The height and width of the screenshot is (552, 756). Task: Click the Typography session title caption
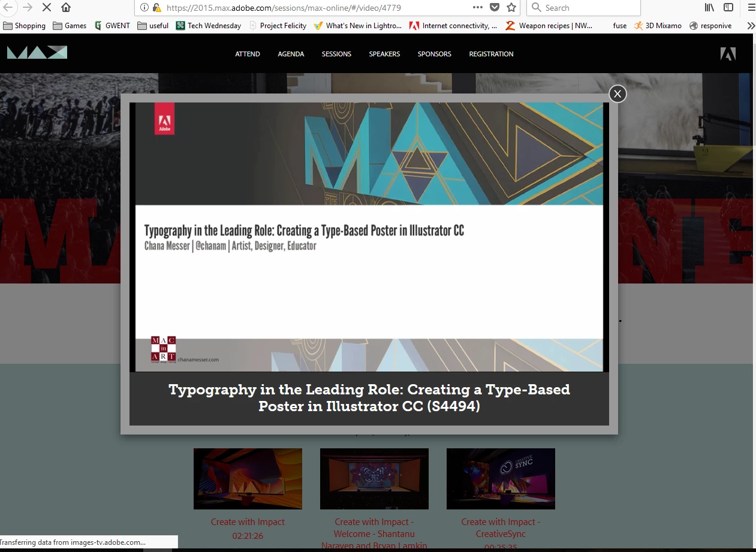pyautogui.click(x=369, y=398)
